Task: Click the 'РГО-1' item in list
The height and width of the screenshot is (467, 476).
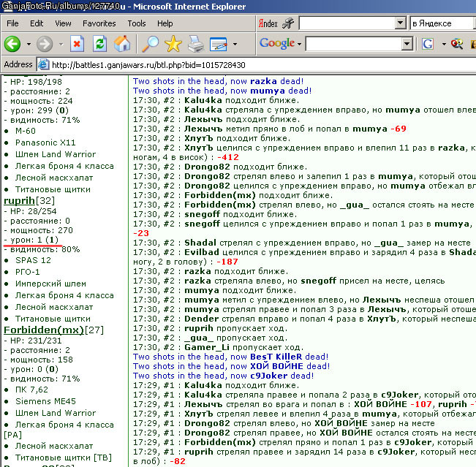Action: point(27,272)
